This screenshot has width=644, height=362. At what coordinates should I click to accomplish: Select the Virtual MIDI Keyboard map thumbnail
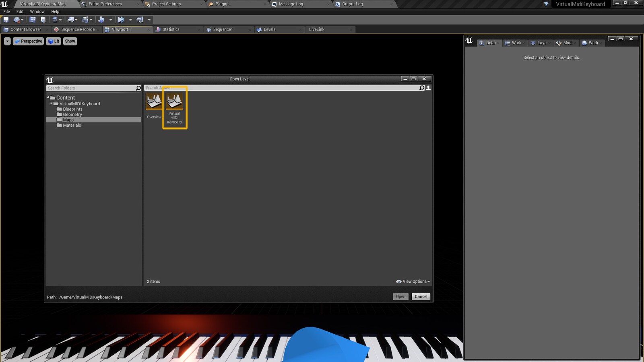[x=174, y=101]
